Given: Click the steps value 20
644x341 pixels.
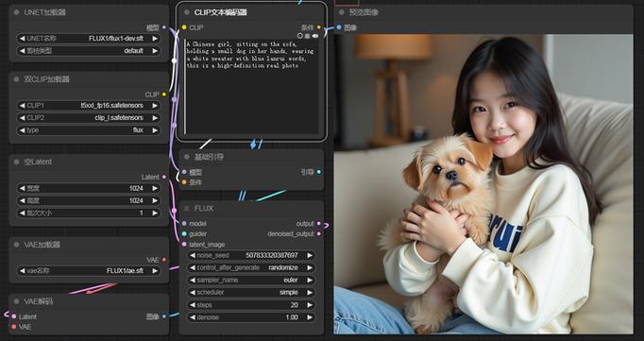Looking at the screenshot, I should click(294, 305).
